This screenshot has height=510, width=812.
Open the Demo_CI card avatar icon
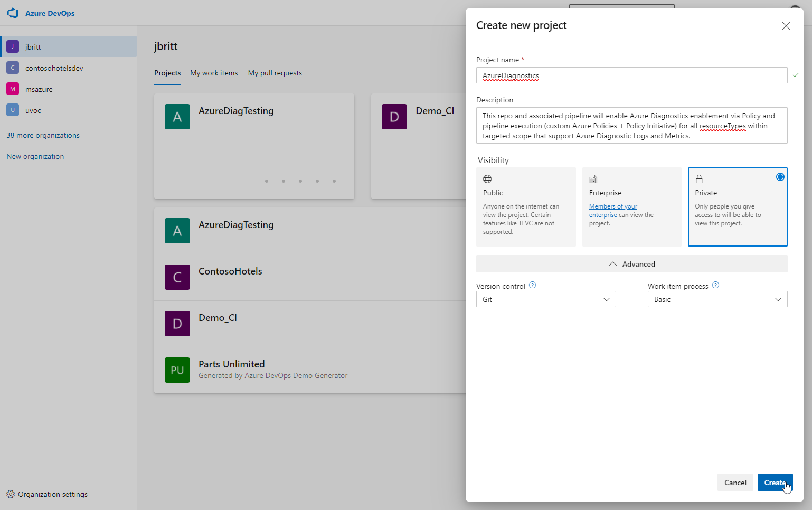tap(394, 117)
